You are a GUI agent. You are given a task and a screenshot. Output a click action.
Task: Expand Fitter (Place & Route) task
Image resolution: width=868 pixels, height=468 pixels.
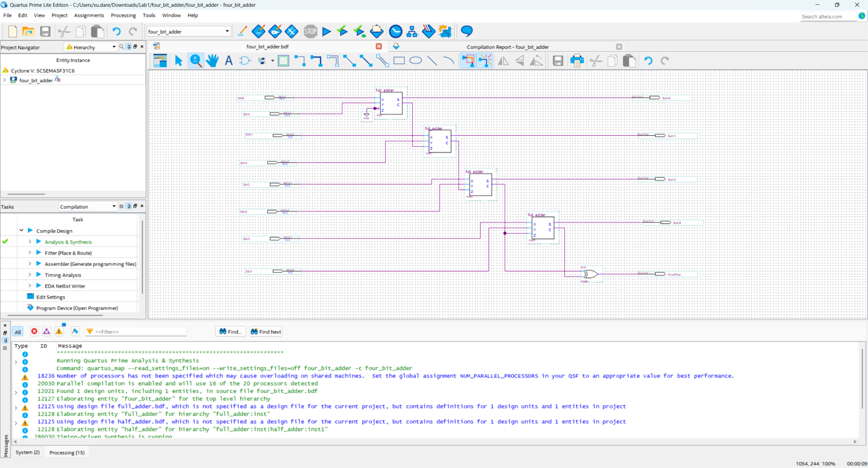click(30, 253)
